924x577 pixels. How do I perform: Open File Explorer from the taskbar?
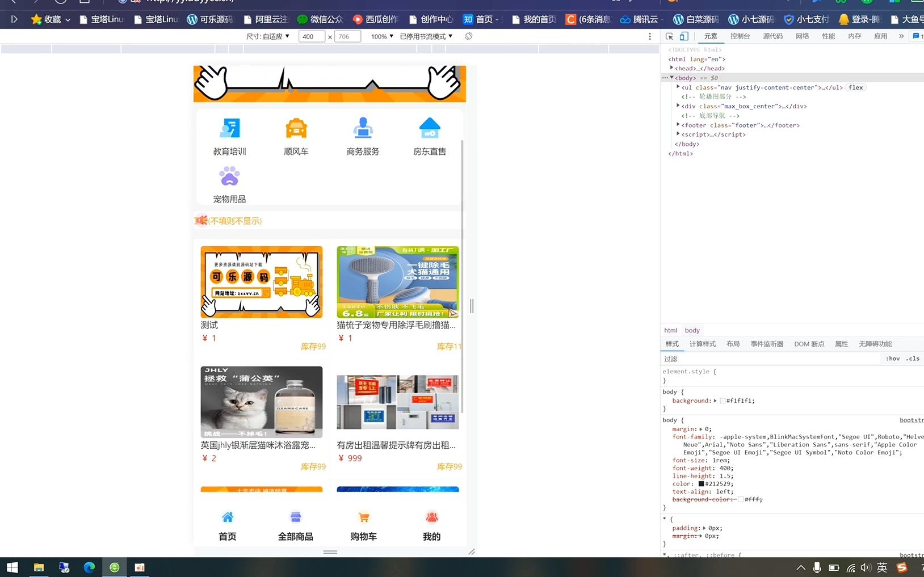[x=39, y=567]
